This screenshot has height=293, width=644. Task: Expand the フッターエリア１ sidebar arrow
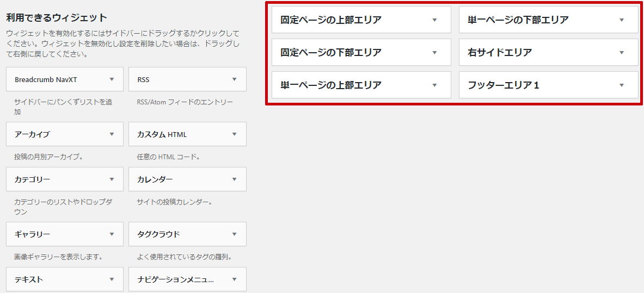point(622,85)
